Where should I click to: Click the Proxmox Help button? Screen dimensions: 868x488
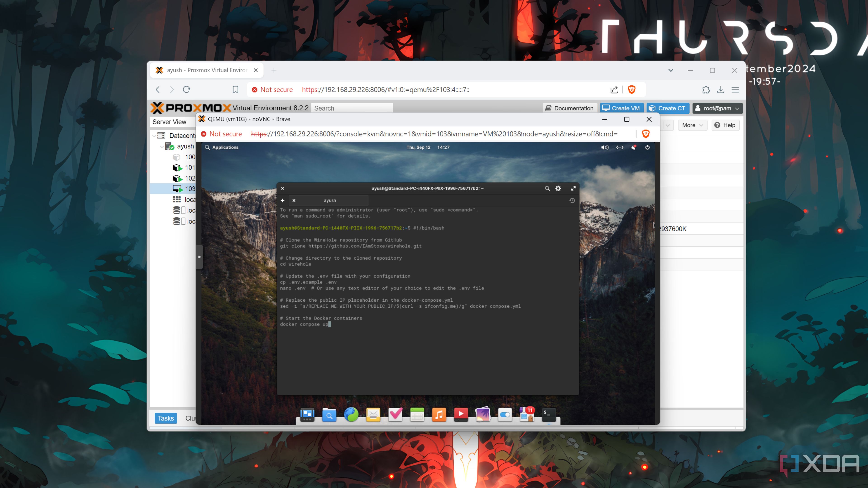click(725, 125)
